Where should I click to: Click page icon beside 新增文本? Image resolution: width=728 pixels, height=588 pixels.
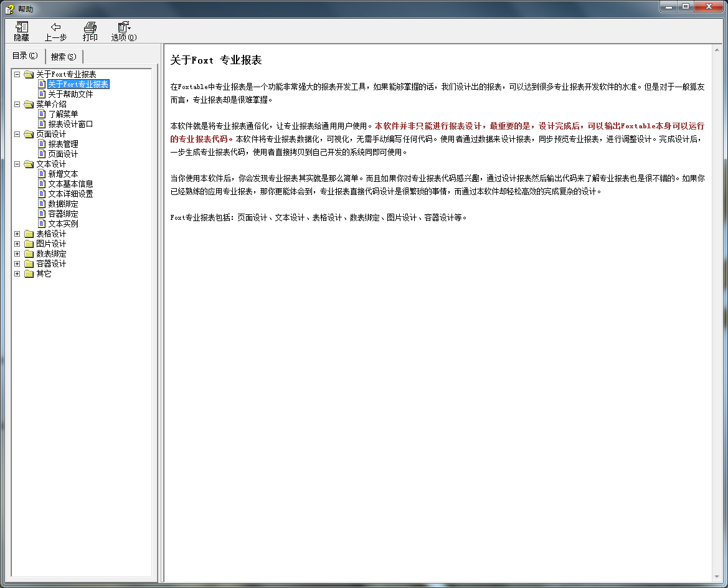point(42,174)
